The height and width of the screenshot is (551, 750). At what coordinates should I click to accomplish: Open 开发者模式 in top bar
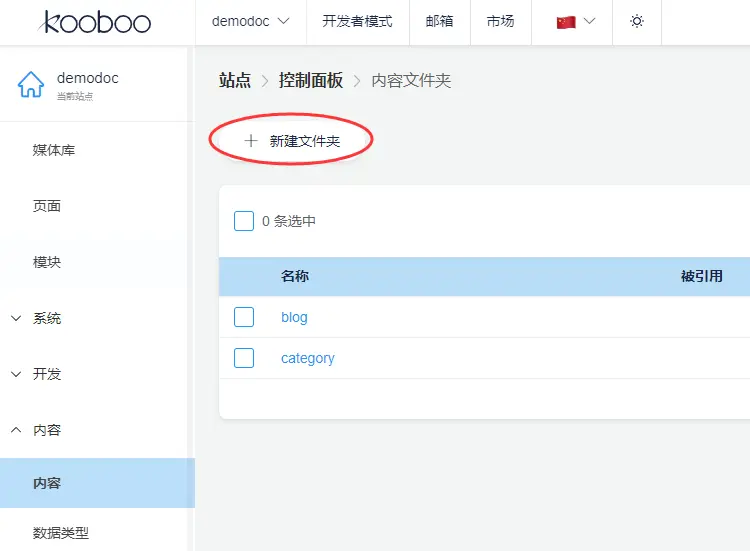pos(357,21)
